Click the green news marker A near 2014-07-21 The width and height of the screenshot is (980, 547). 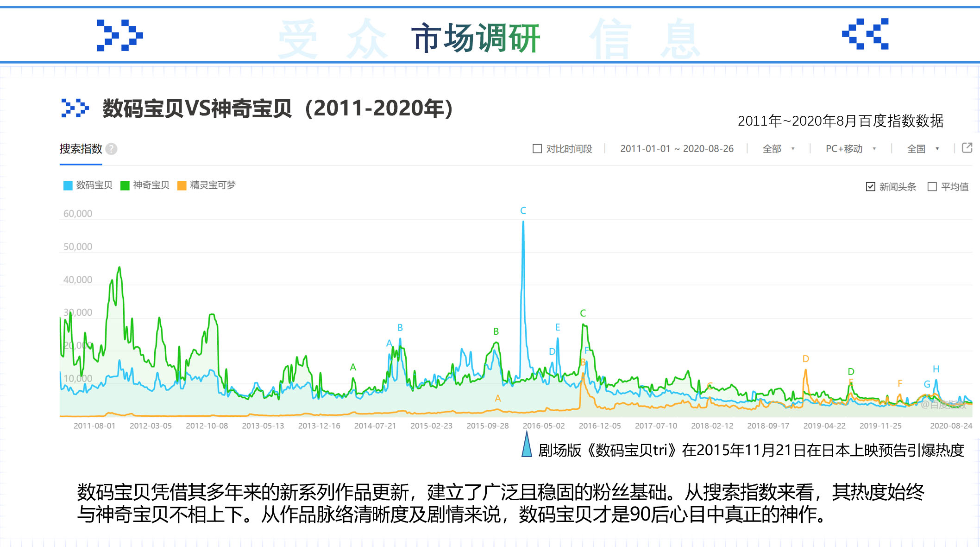[353, 367]
